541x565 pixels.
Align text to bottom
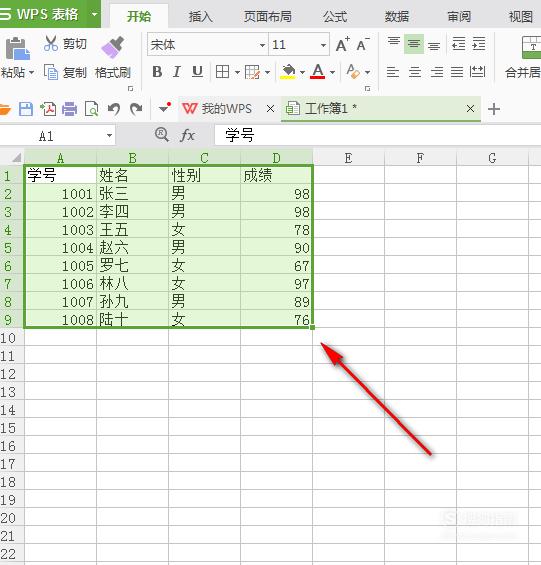(x=434, y=46)
